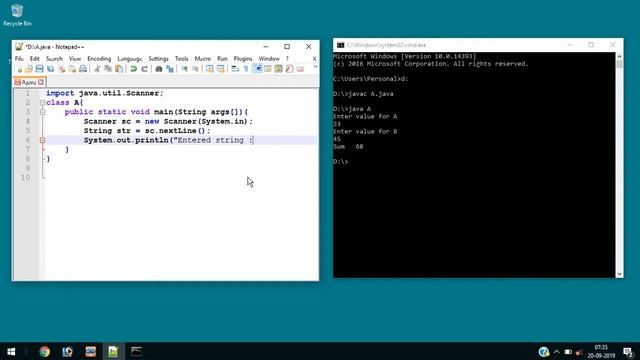
Task: Open the Search menu
Action: tap(54, 59)
